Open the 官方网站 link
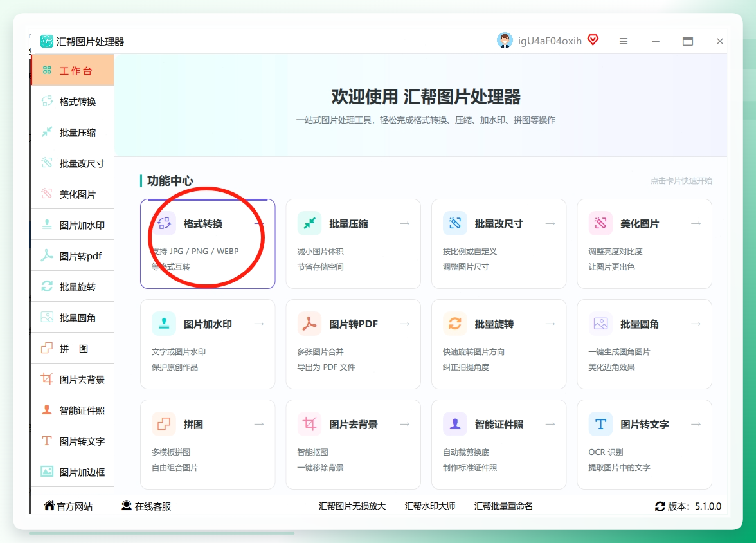 click(68, 506)
